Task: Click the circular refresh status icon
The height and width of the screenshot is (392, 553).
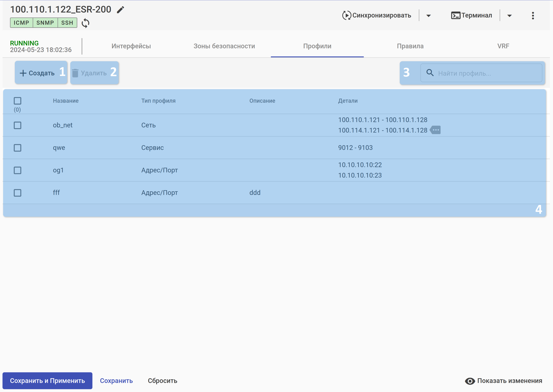Action: (85, 23)
